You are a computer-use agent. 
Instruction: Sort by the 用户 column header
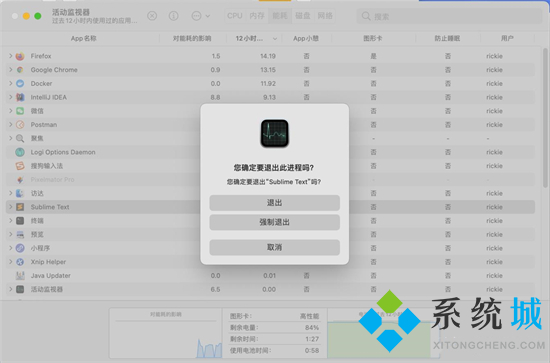pyautogui.click(x=507, y=38)
